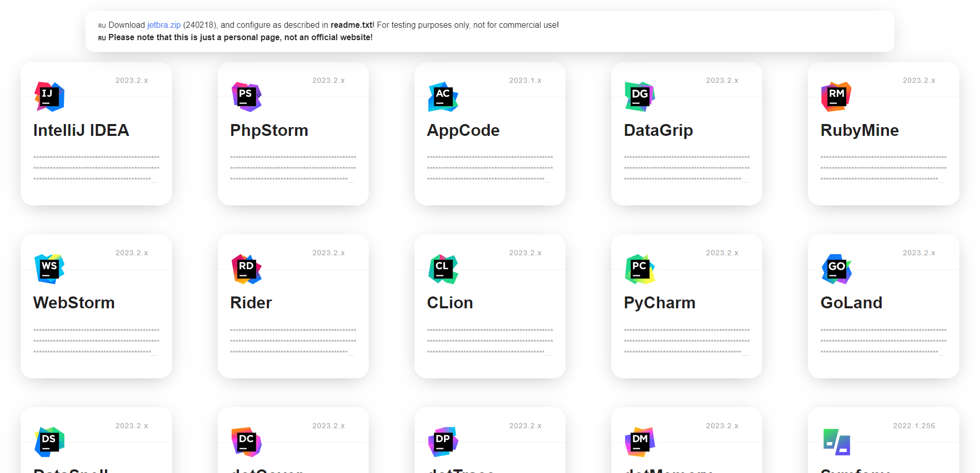Viewport: 980px width, 473px height.
Task: Click the GoLand GO logo icon
Action: pos(836,269)
